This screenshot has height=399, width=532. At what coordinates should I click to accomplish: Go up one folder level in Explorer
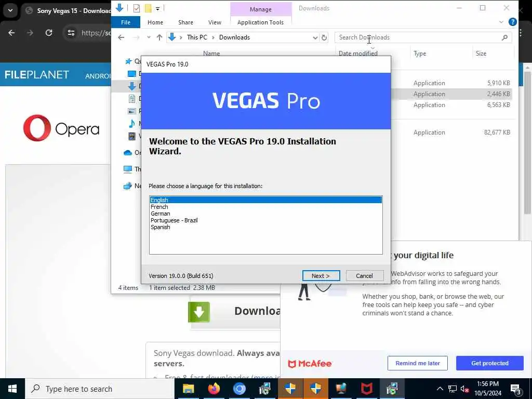coord(159,37)
